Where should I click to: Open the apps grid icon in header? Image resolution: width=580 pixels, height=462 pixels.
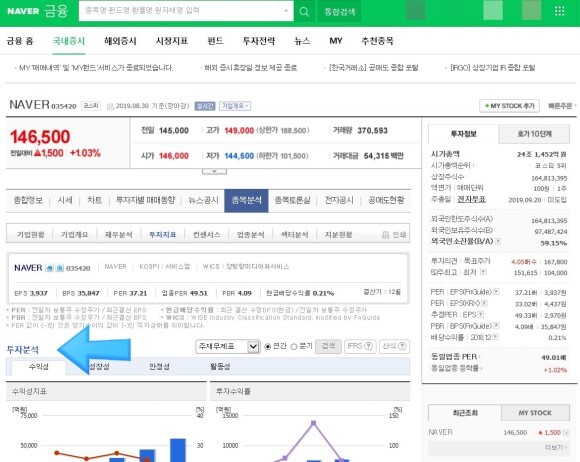[x=560, y=11]
